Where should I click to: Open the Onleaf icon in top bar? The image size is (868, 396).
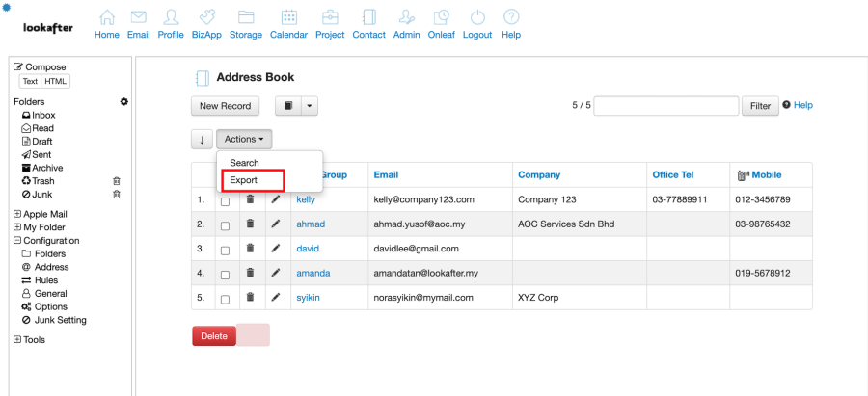click(441, 17)
